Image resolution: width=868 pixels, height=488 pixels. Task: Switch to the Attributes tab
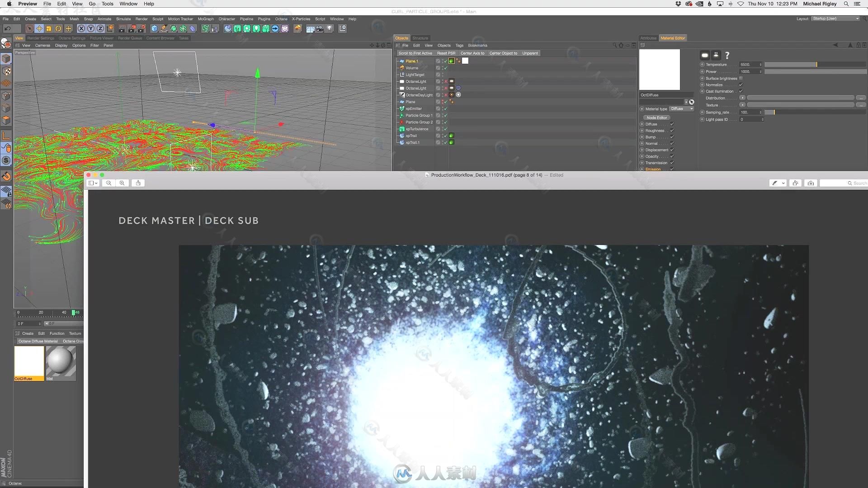pos(648,38)
